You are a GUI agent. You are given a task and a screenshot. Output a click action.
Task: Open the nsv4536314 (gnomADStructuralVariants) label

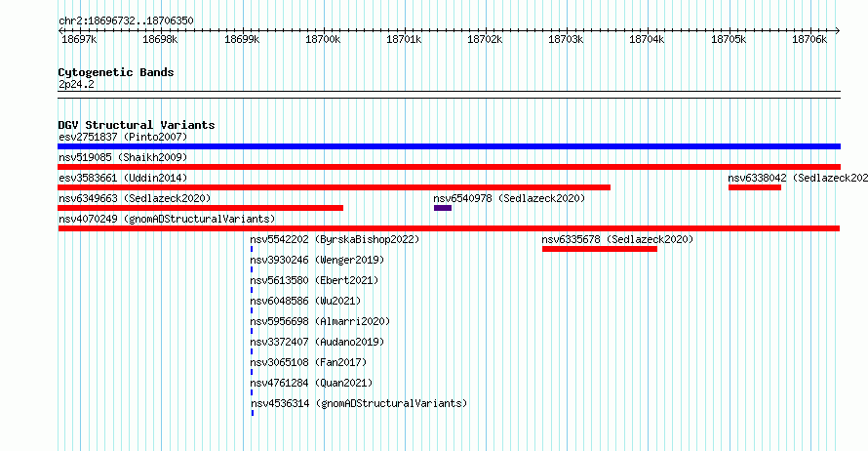359,403
